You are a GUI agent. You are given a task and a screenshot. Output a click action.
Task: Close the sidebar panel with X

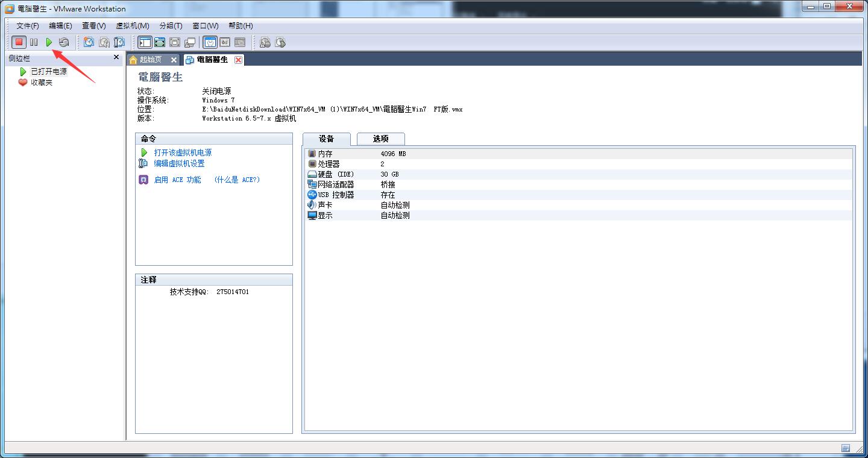click(116, 57)
